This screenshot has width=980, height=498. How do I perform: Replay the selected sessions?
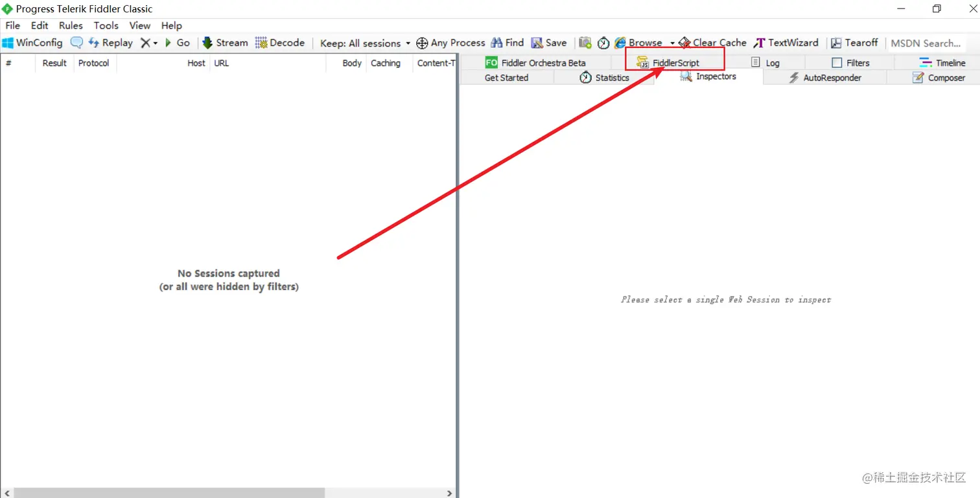(x=111, y=43)
